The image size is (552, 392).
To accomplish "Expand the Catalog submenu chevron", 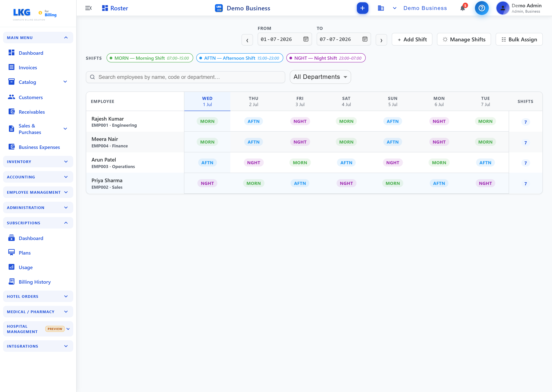I will (65, 82).
